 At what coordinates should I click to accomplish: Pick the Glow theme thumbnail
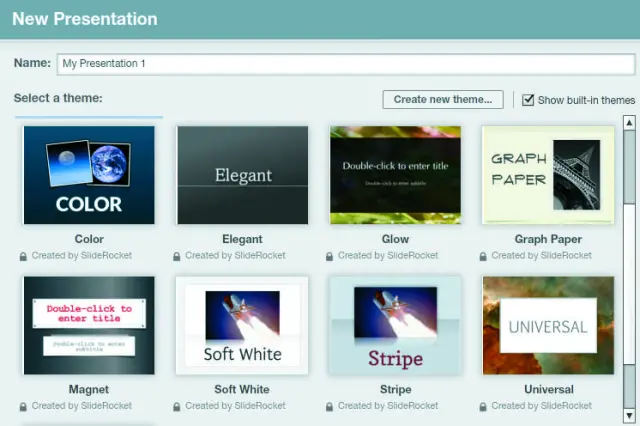click(x=395, y=175)
